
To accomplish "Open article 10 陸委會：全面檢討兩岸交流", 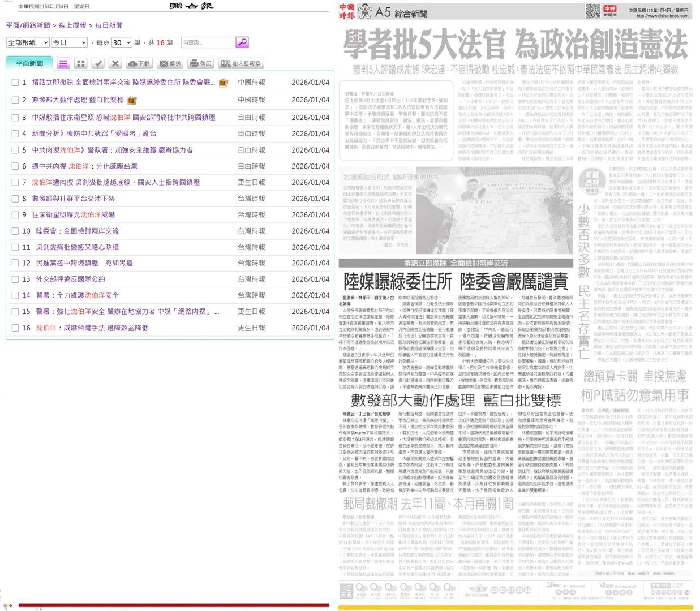I will point(78,231).
